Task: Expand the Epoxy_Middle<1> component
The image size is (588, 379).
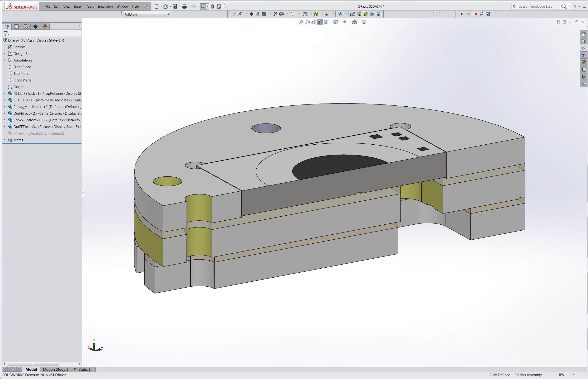Action: click(5, 107)
